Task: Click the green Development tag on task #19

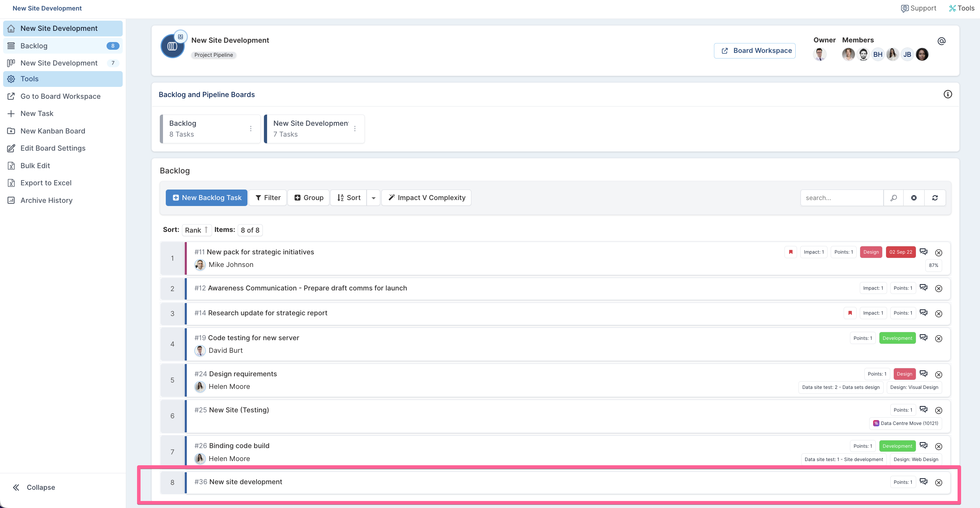Action: (897, 338)
